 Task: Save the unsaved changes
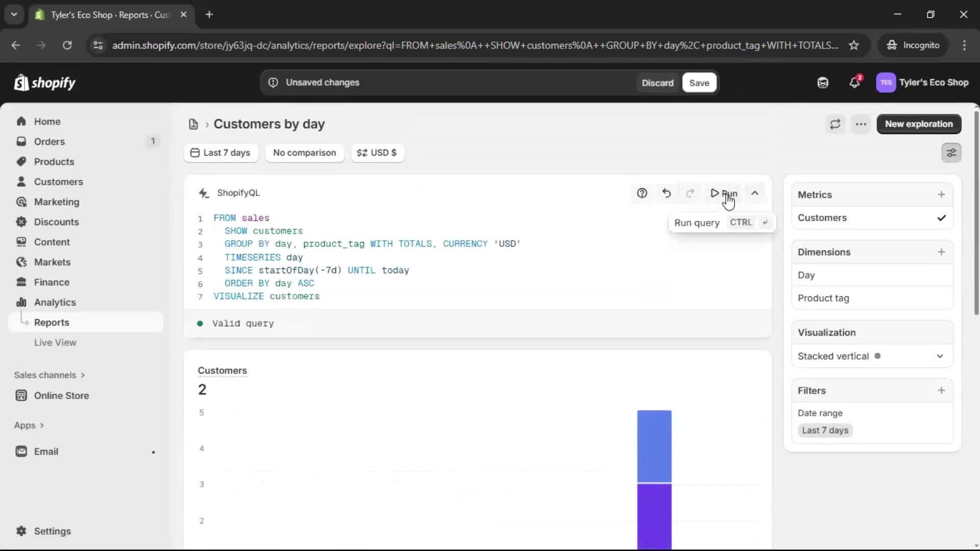699,82
